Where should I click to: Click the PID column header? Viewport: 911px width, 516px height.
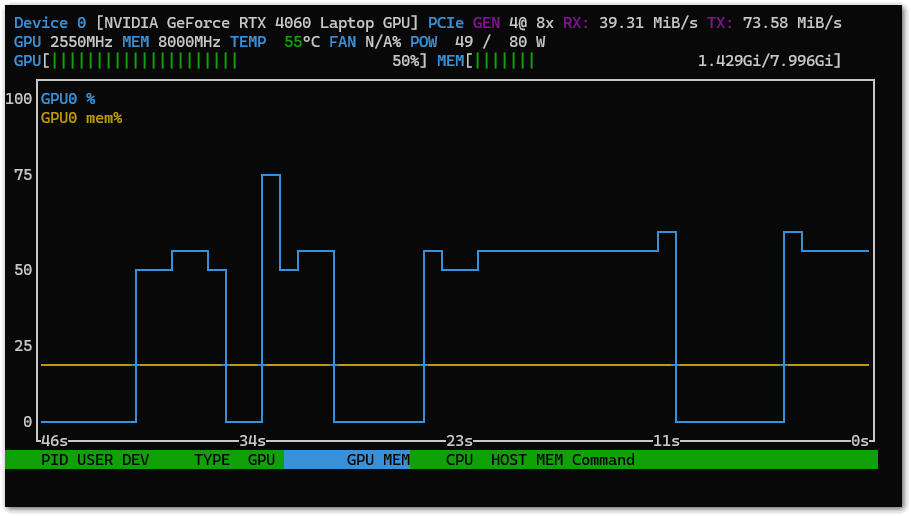pos(54,460)
